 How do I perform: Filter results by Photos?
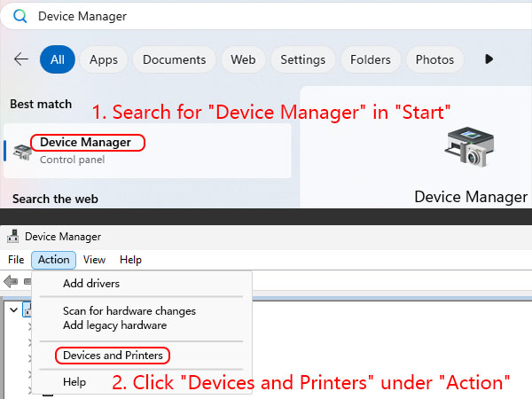click(x=434, y=59)
